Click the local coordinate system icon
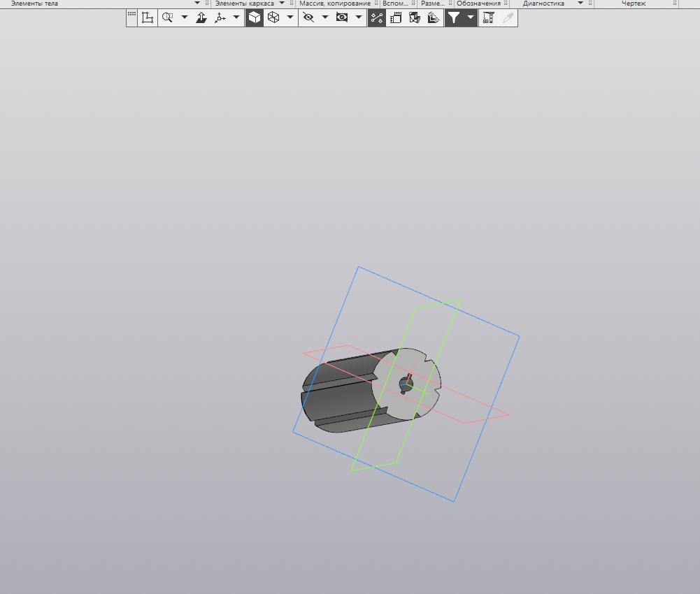Viewport: 700px width, 594px height. [148, 18]
